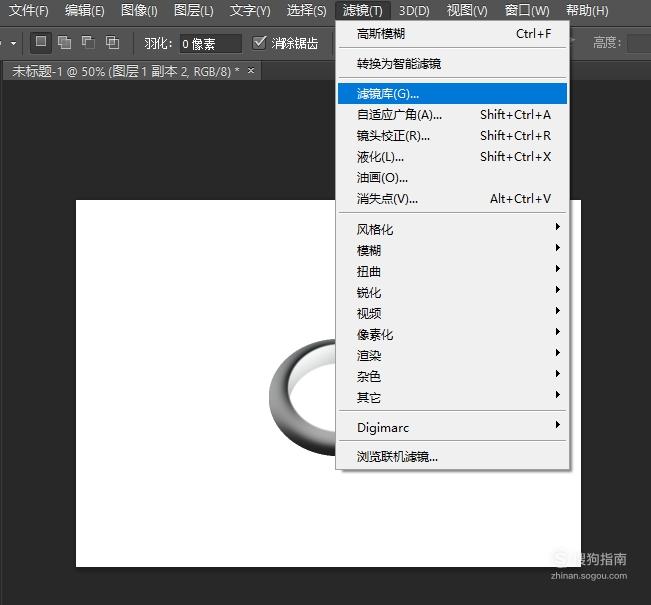Screen dimensions: 651x605
Task: Open the 图像(I) menu
Action: point(139,10)
